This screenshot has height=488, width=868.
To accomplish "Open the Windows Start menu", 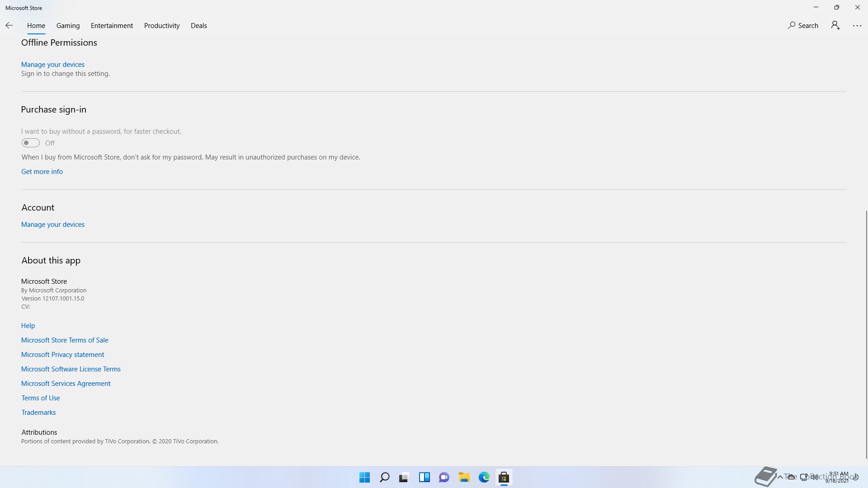I will [x=364, y=477].
